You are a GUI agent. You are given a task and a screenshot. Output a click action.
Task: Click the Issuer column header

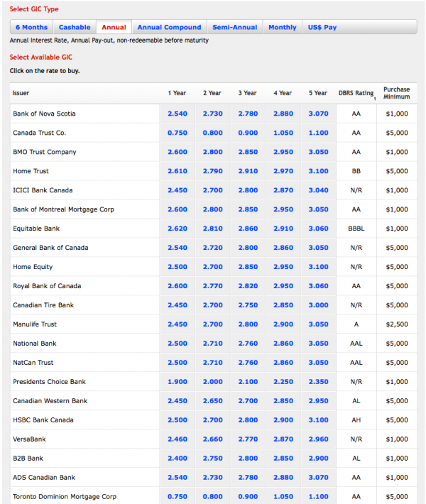tap(21, 93)
